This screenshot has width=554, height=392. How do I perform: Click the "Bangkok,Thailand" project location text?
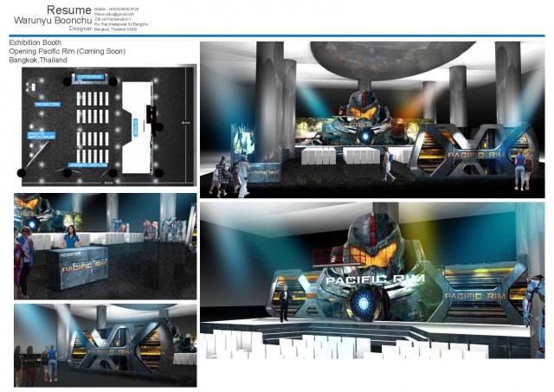[38, 60]
